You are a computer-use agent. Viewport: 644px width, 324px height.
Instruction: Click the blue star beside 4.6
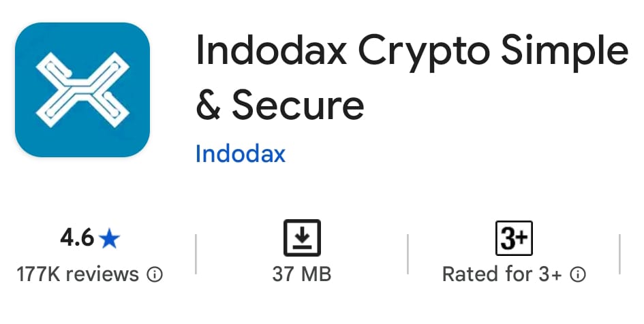point(109,238)
